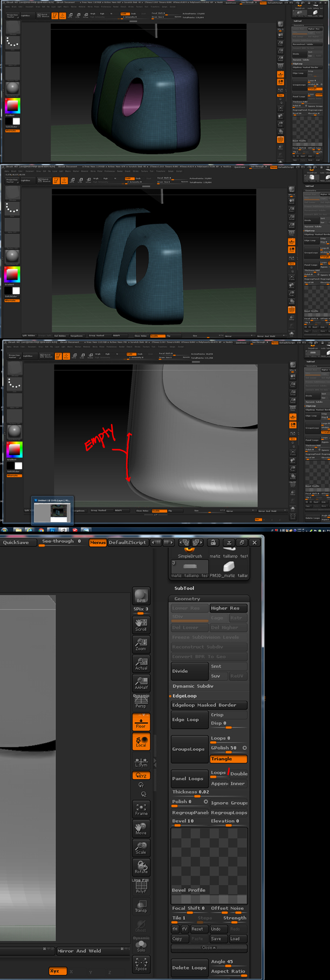Toggle the Floor grid icon
Image resolution: width=330 pixels, height=980 pixels.
(x=141, y=722)
